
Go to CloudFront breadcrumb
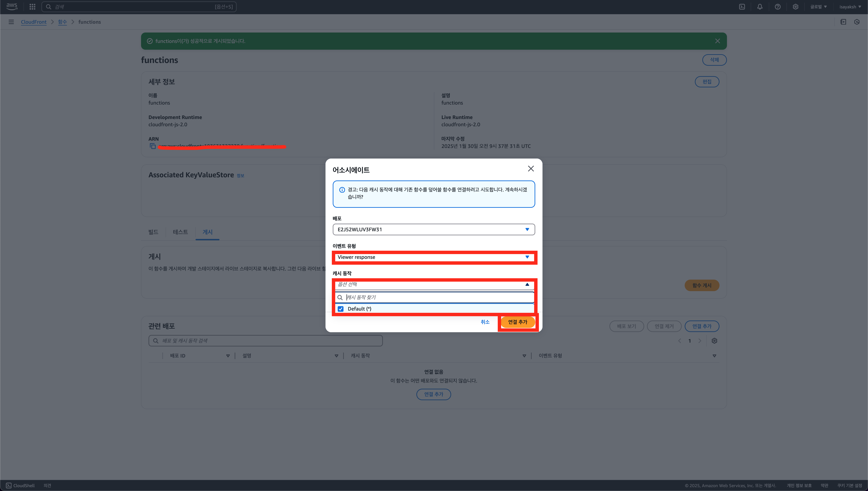(34, 22)
